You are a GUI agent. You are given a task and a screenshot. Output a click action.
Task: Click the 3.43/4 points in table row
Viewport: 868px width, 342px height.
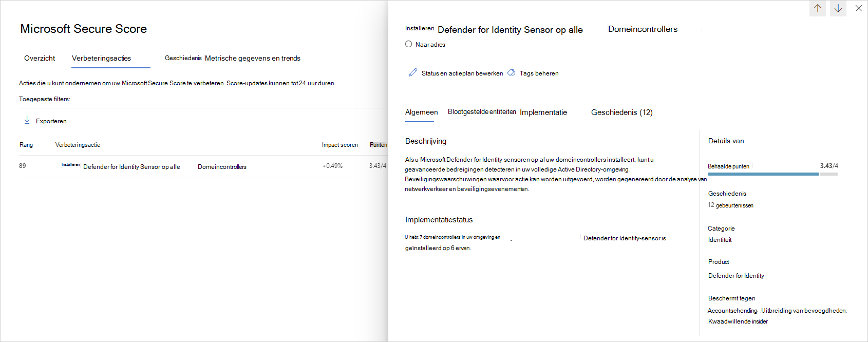(x=378, y=166)
